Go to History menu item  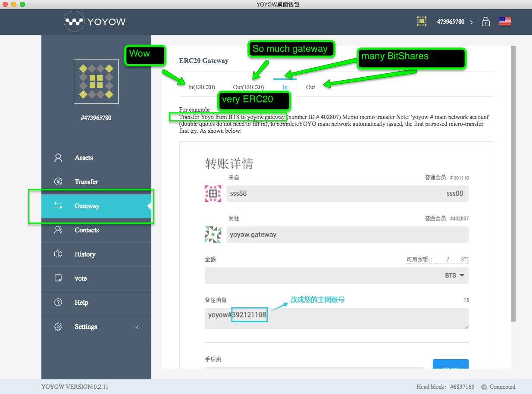click(96, 254)
